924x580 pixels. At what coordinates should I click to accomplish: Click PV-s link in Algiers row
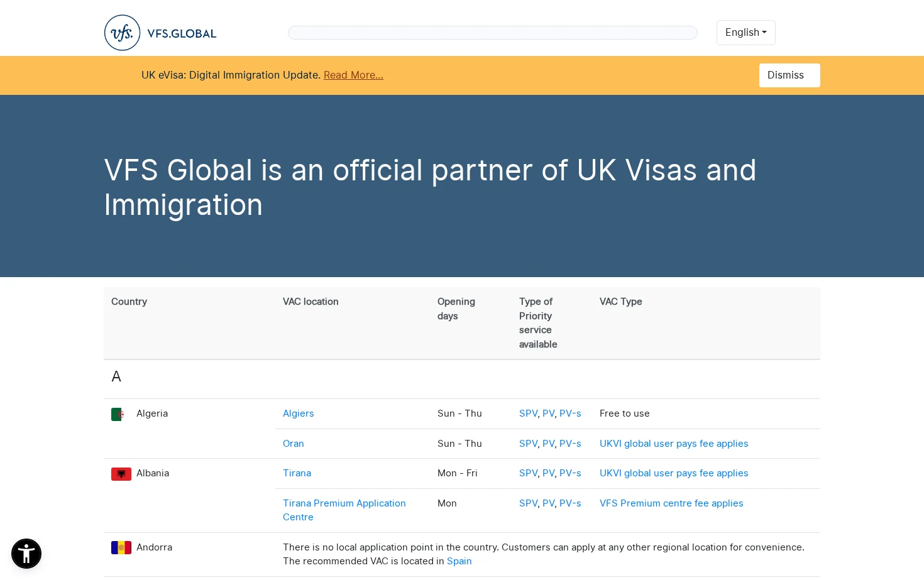tap(570, 413)
